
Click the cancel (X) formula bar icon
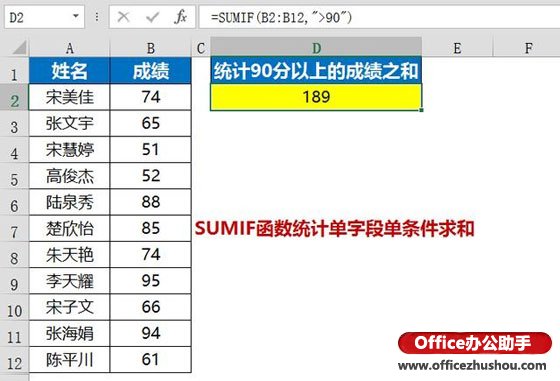click(124, 17)
